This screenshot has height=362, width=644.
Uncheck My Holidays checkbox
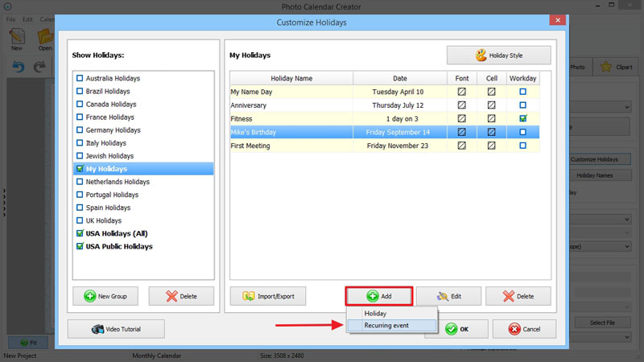[x=80, y=169]
